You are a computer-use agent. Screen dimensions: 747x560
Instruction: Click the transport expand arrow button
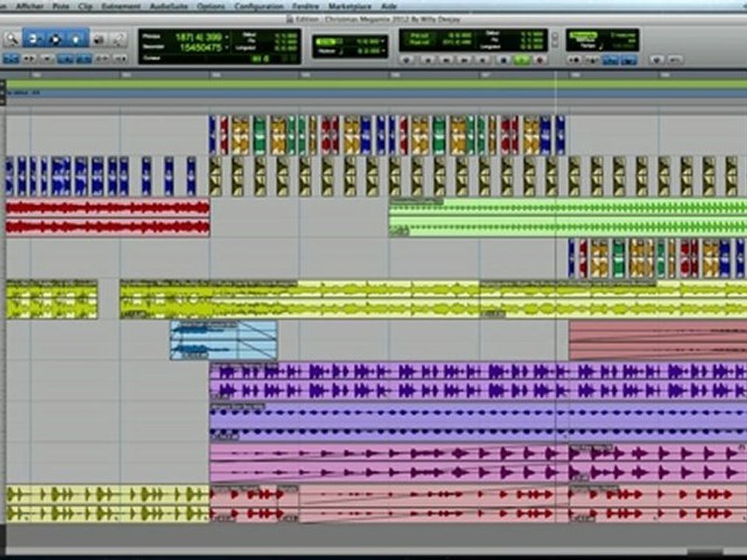[555, 40]
